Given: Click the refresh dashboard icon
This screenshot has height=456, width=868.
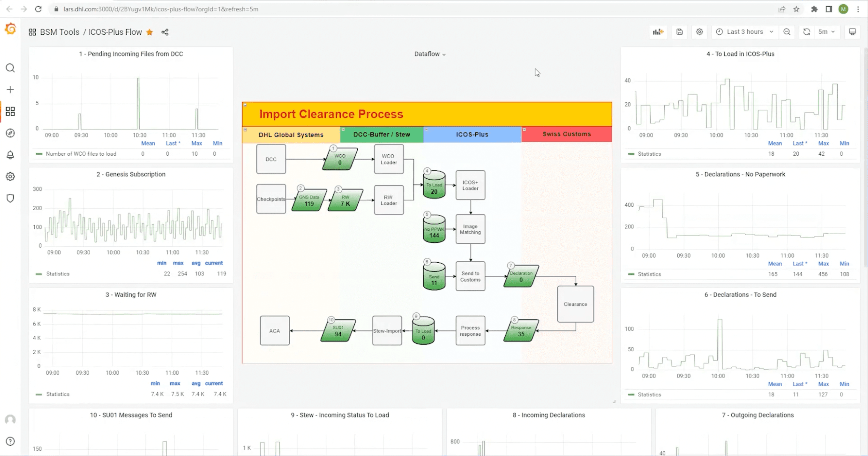Looking at the screenshot, I should pos(807,32).
